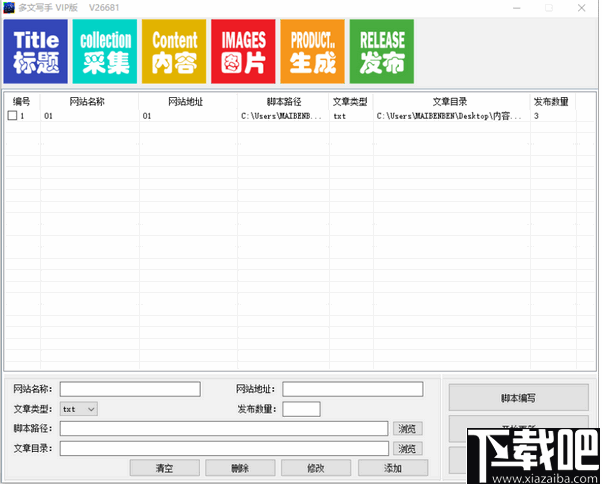Focus the 发布数量 input field
The image size is (602, 484).
point(301,409)
